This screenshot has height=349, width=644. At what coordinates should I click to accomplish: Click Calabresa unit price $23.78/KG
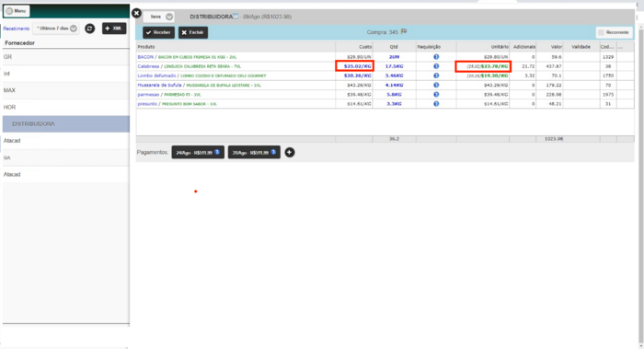[x=495, y=66]
